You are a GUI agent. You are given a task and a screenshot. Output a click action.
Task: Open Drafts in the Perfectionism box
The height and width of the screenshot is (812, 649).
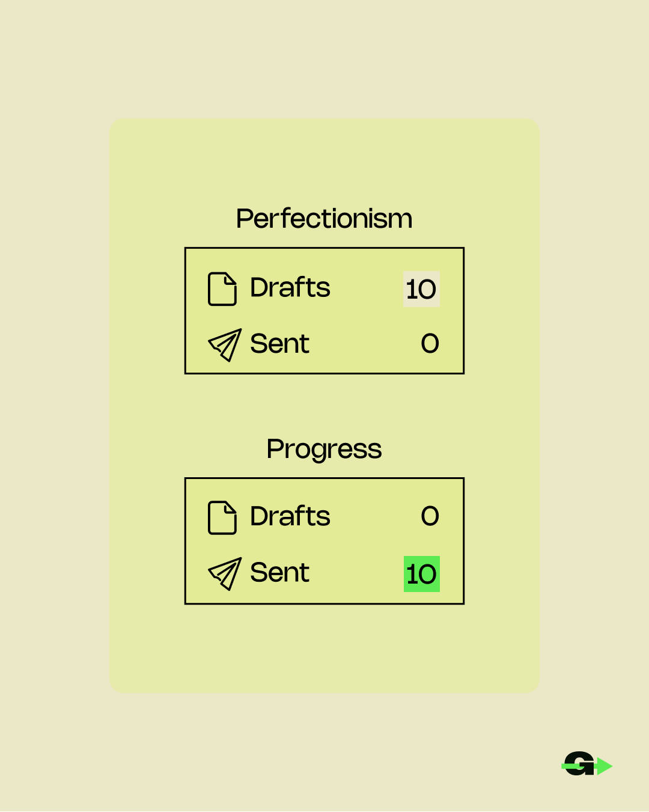290,287
